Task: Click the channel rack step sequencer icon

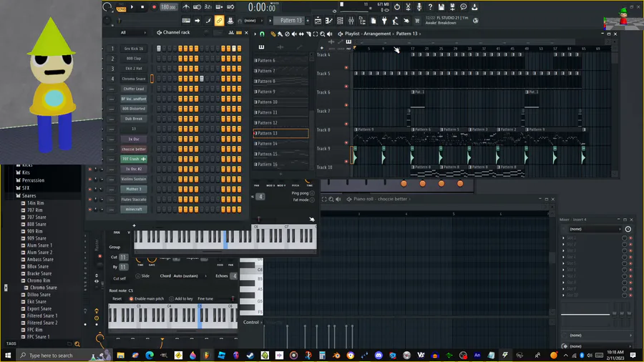Action: click(239, 32)
